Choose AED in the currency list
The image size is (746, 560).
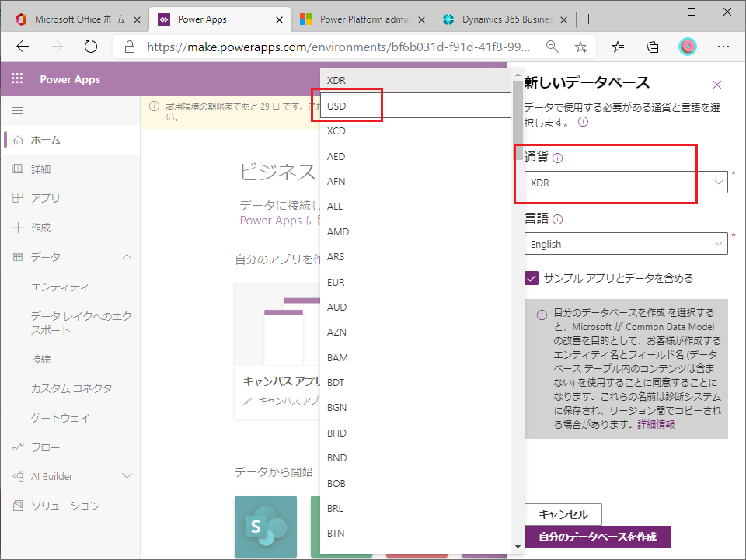click(416, 156)
